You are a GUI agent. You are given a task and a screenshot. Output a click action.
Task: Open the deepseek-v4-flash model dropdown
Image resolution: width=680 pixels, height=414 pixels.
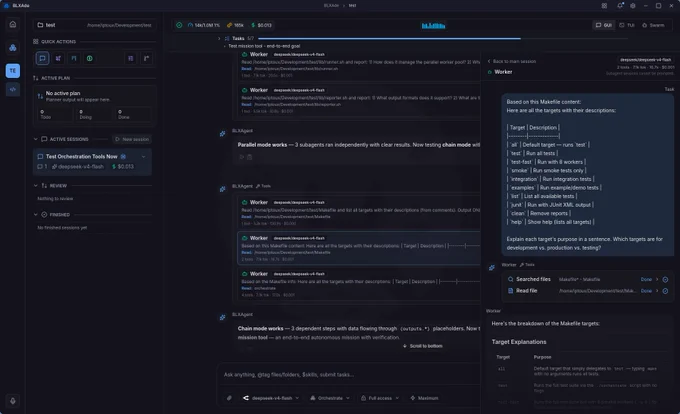coord(271,398)
